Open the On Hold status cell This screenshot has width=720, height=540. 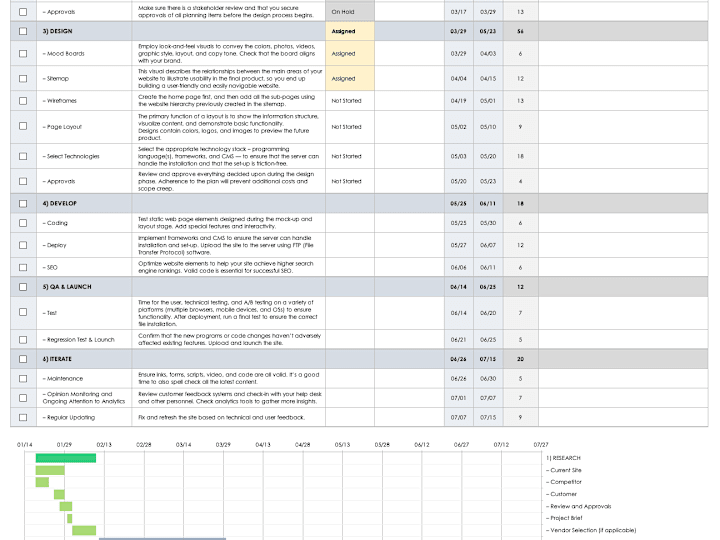tap(350, 12)
